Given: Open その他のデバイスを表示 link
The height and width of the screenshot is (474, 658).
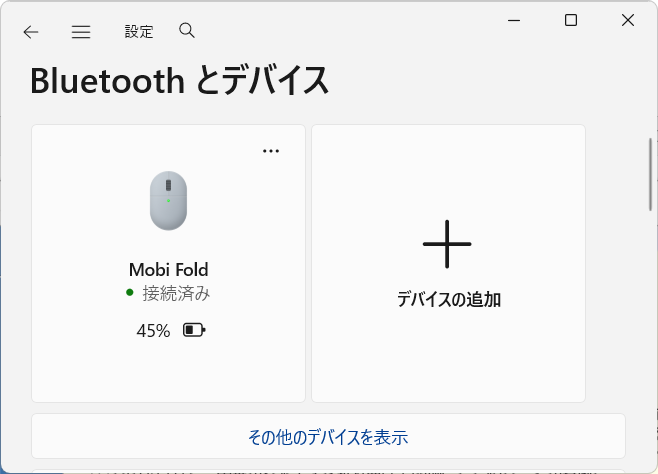Looking at the screenshot, I should click(x=328, y=437).
